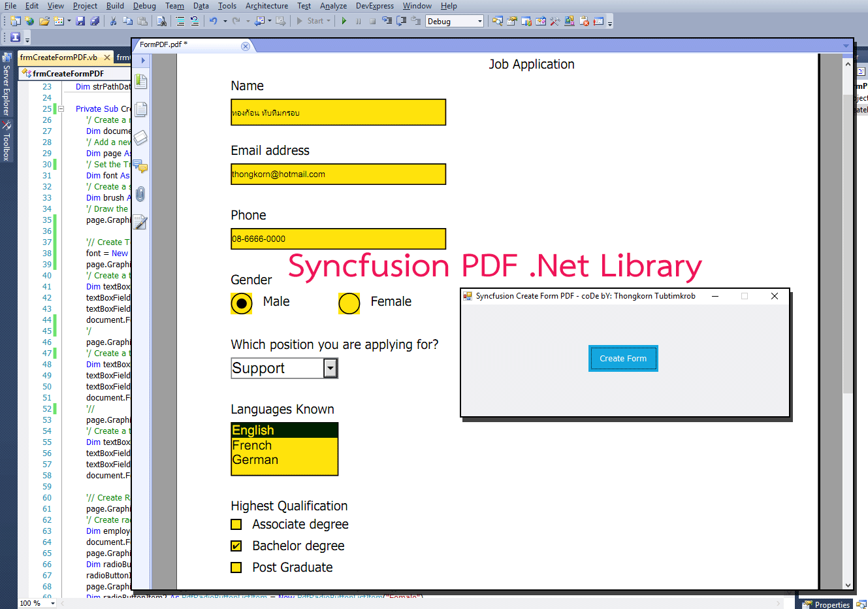Image resolution: width=868 pixels, height=609 pixels.
Task: Click the Stop debugging icon
Action: [372, 21]
